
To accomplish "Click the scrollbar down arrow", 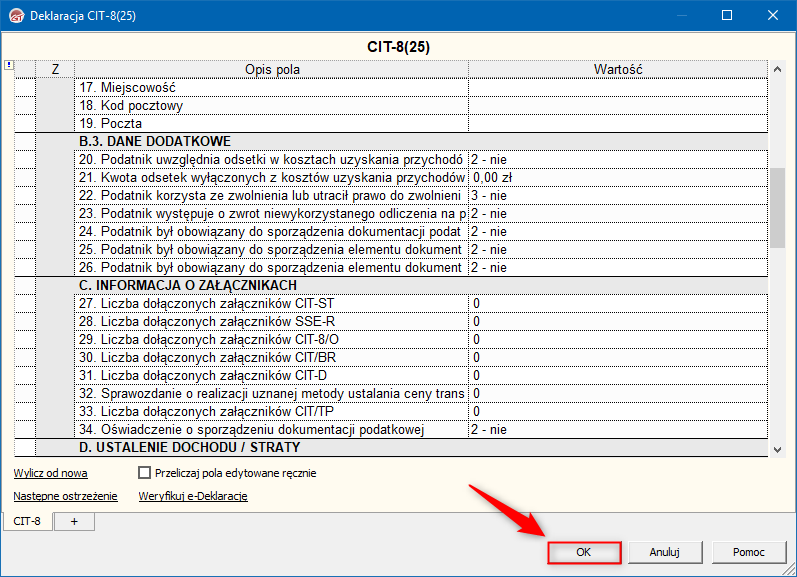I will (x=777, y=449).
